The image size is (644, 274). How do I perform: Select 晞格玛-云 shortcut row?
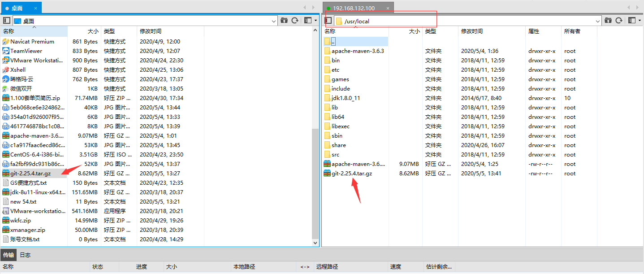pos(101,79)
